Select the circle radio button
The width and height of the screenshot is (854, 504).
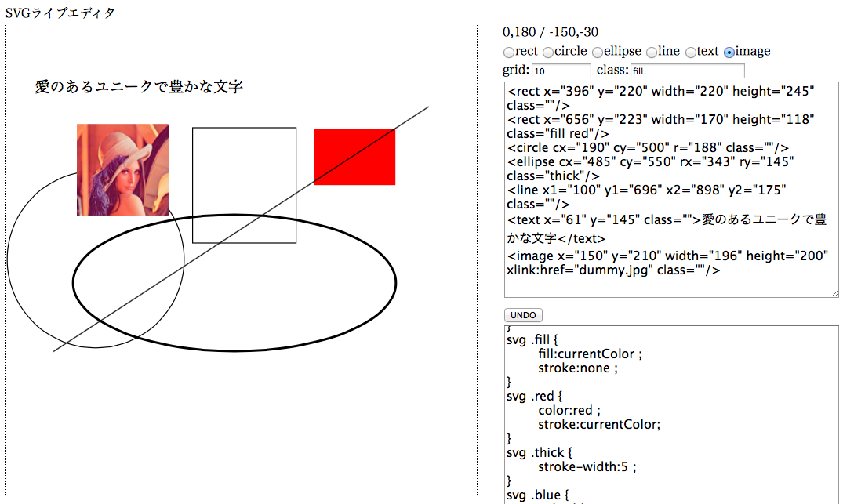[x=547, y=53]
